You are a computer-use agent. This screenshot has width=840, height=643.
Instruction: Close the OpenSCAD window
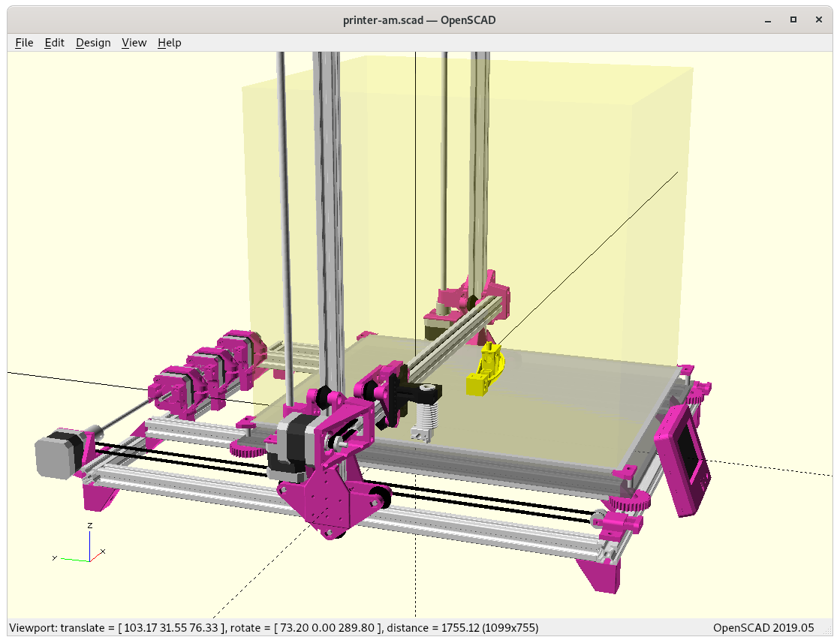pyautogui.click(x=817, y=20)
